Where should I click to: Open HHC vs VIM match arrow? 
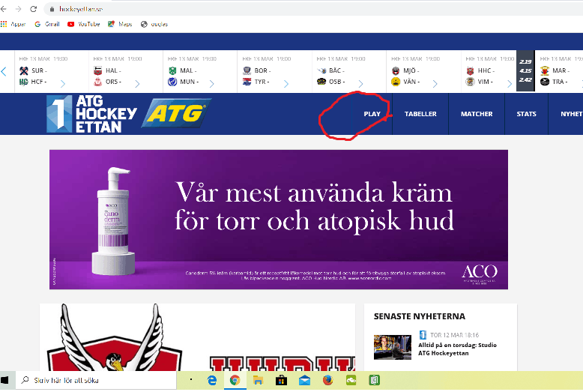click(x=510, y=84)
